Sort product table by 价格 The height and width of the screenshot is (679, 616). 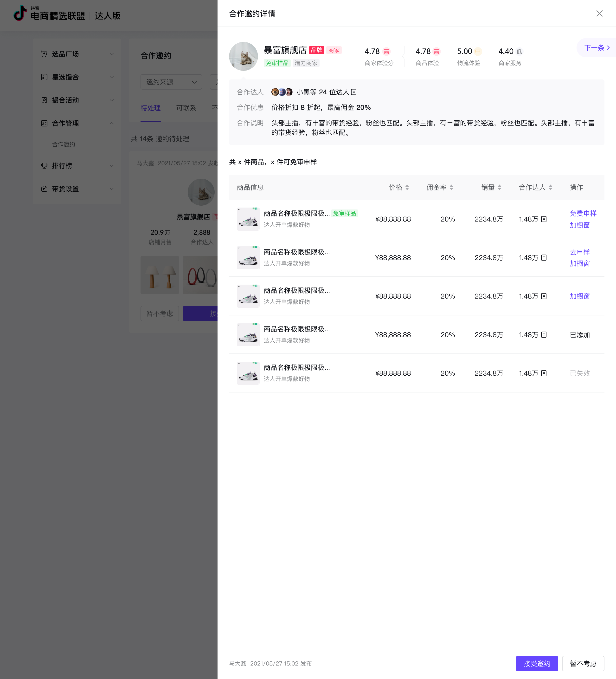point(407,187)
